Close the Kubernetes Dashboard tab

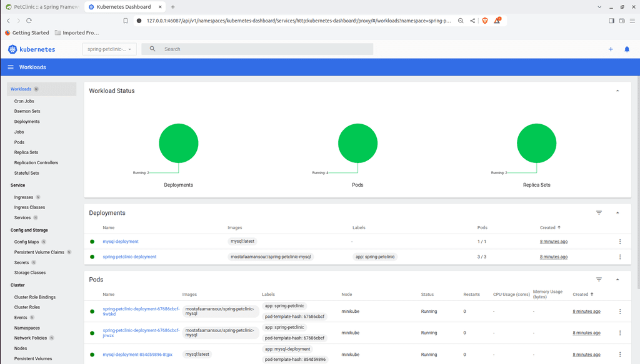click(x=160, y=7)
